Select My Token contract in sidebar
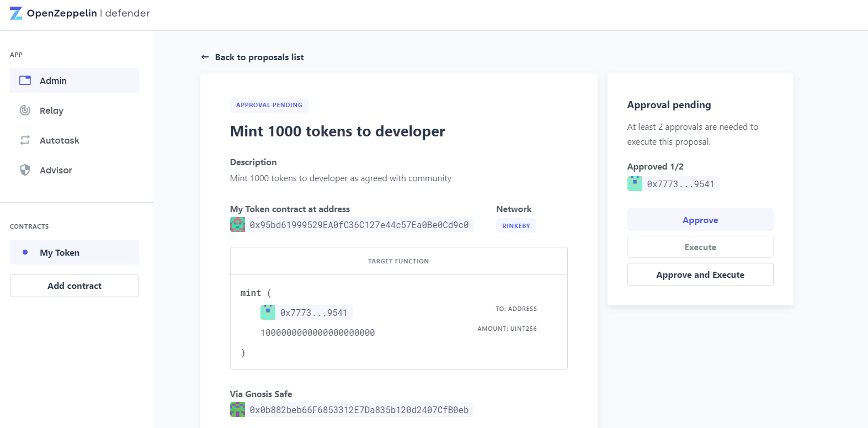This screenshot has height=428, width=868. [74, 252]
